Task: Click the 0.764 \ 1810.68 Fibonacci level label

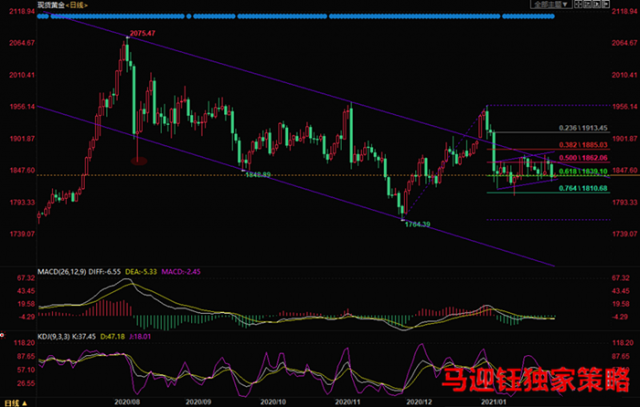Action: pos(583,188)
